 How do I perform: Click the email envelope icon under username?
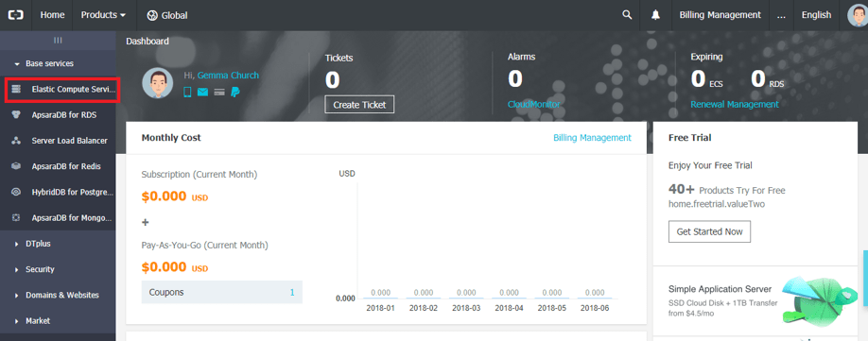[202, 93]
